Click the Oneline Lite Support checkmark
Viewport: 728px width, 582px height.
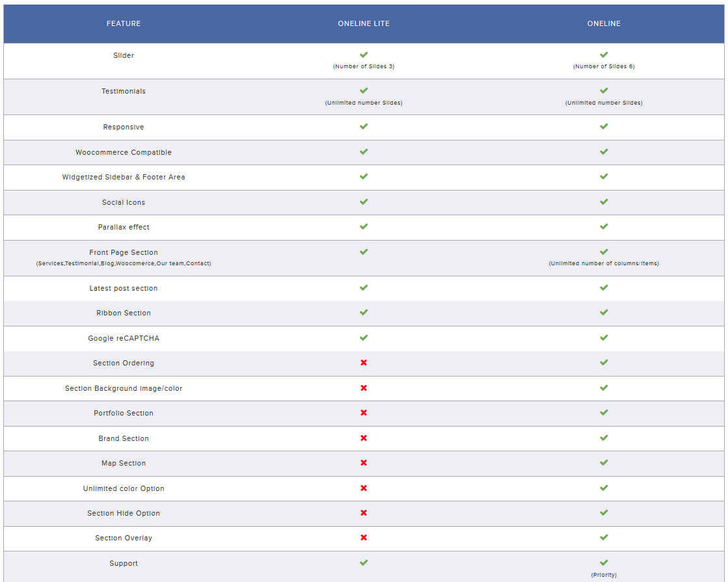tap(364, 562)
